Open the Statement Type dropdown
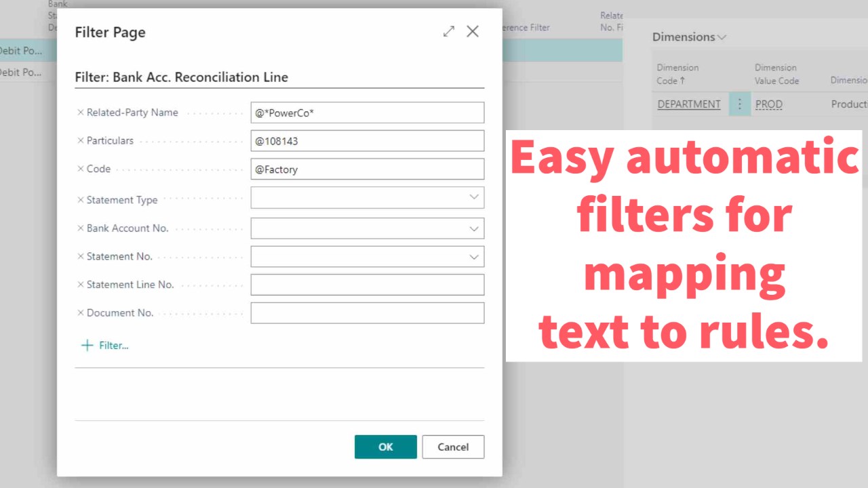 (474, 197)
